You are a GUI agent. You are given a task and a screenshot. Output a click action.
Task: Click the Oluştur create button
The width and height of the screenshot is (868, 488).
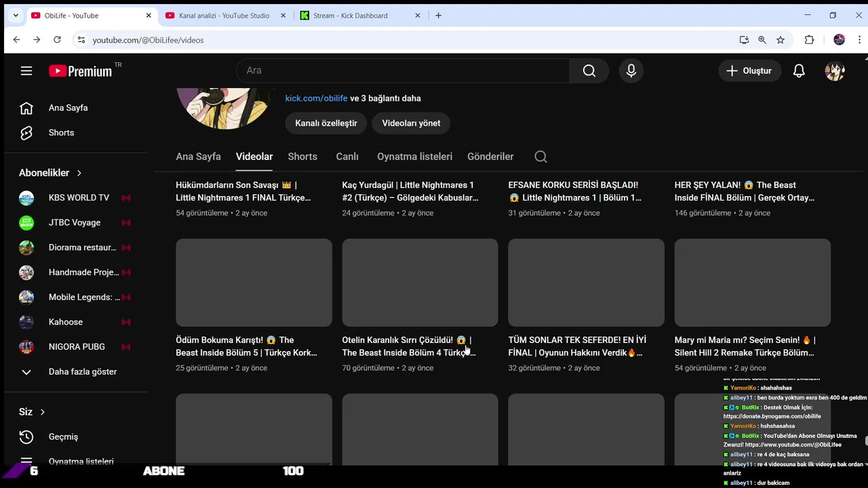[x=749, y=70]
